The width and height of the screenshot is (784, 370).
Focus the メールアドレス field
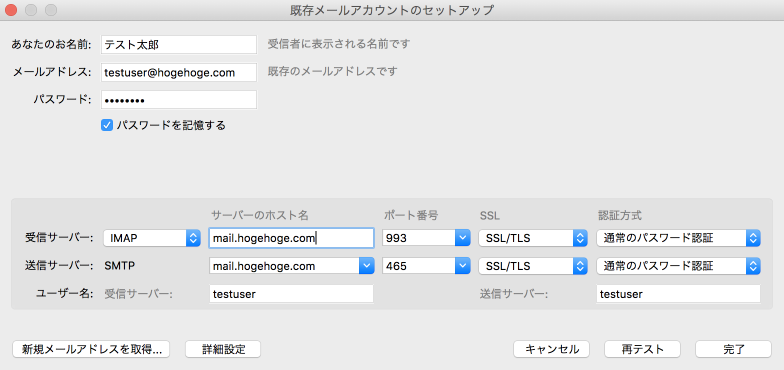coord(178,72)
